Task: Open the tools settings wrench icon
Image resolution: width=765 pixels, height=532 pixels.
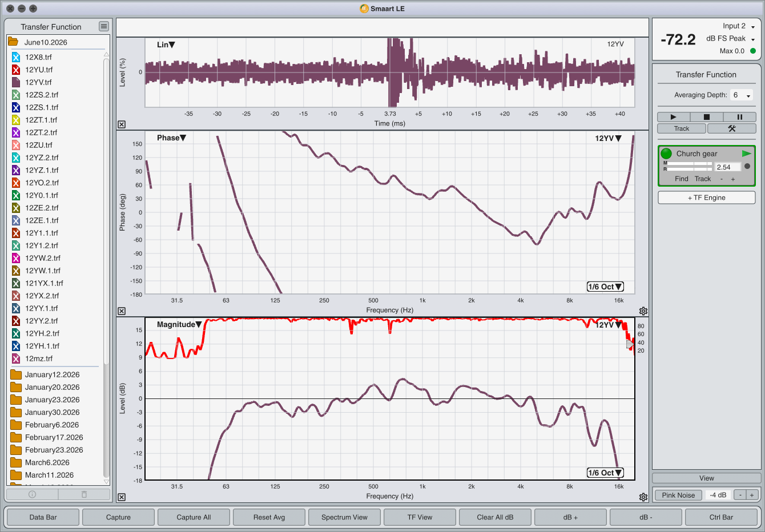Action: point(731,128)
